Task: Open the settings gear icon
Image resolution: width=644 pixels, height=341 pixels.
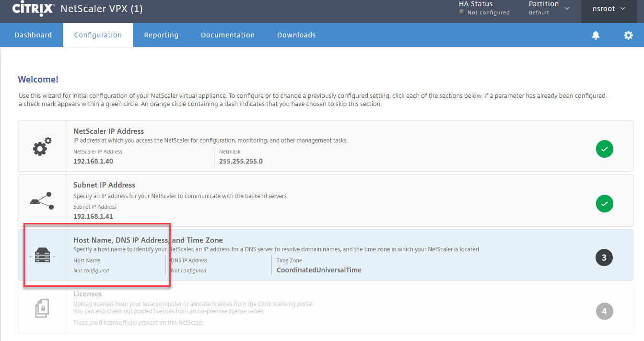Action: click(x=628, y=35)
